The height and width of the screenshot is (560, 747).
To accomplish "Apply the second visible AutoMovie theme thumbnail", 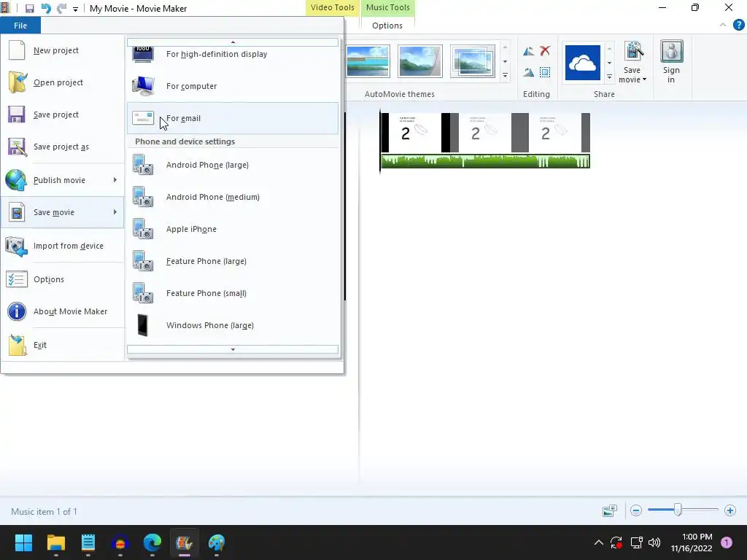I will coord(419,61).
